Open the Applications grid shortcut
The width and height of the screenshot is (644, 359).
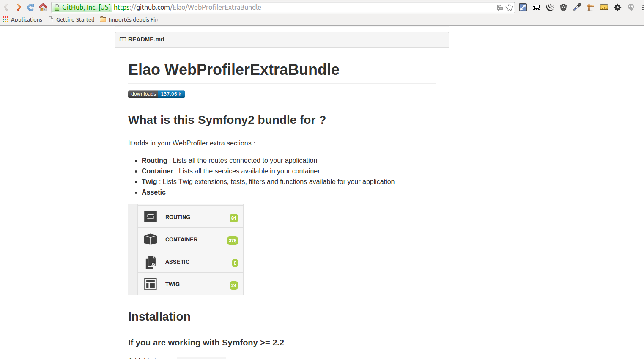[x=22, y=19]
